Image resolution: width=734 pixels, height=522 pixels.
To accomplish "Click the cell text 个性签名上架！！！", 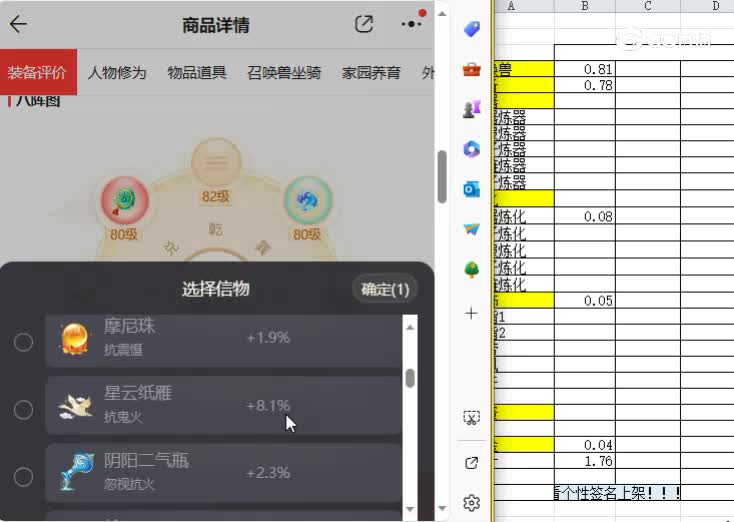I will [621, 493].
